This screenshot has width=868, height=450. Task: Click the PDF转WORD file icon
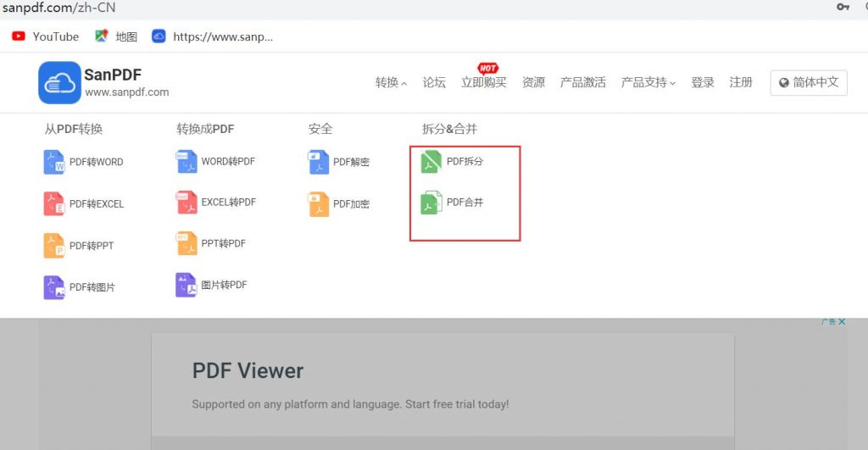[x=54, y=162]
